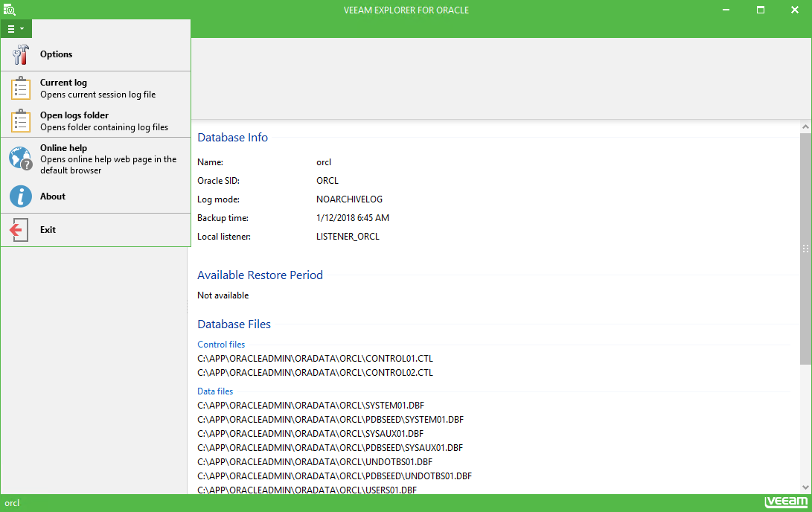
Task: Click the 'Log mode:' field label
Action: [219, 200]
